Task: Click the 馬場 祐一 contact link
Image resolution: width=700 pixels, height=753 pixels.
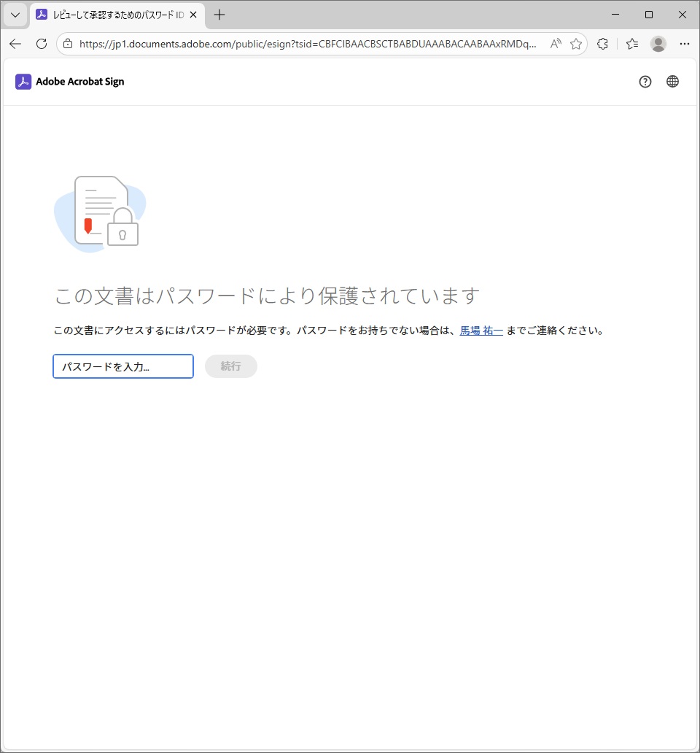Action: point(481,331)
